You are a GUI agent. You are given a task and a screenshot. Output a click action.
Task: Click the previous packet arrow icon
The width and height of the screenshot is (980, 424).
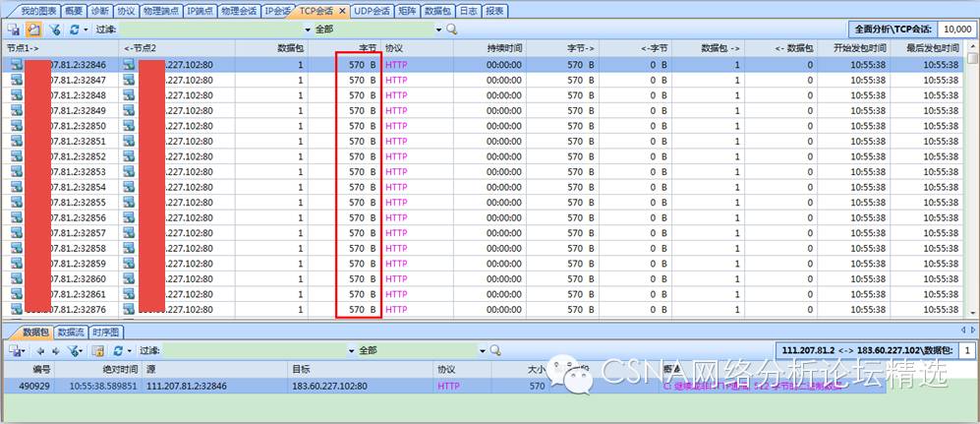(40, 350)
